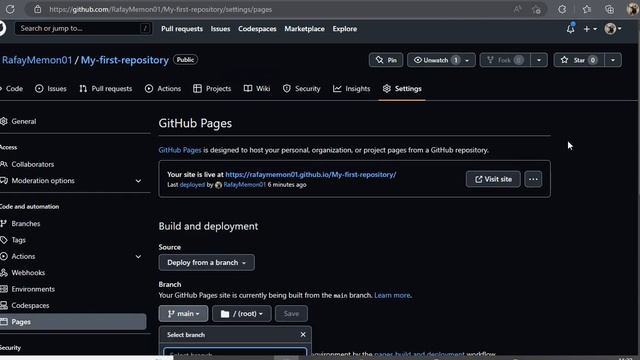
Task: Open the deployed link
Action: coord(192,184)
